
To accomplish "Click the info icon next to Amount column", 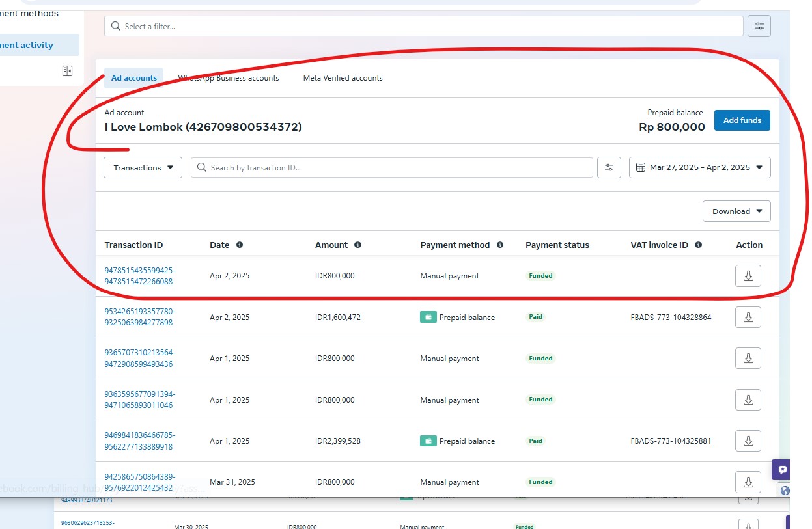I will (x=357, y=245).
